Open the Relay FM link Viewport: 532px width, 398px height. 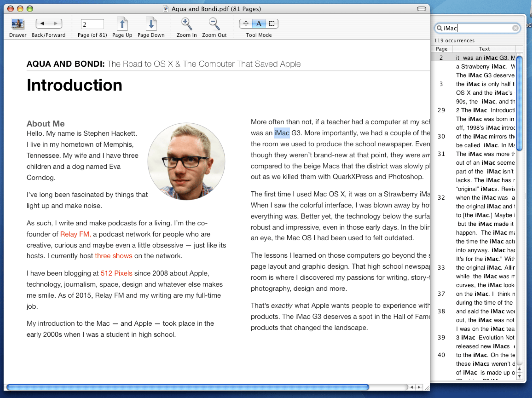(x=76, y=234)
